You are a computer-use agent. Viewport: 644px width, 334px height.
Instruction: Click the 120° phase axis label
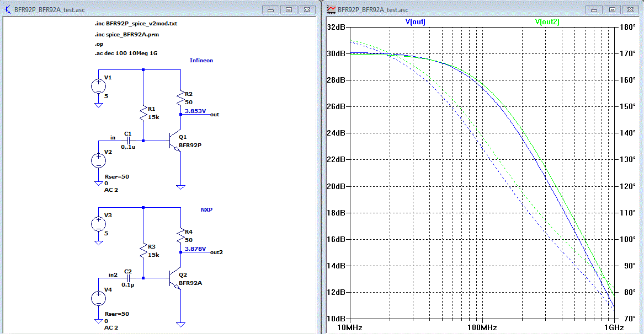[x=627, y=186]
